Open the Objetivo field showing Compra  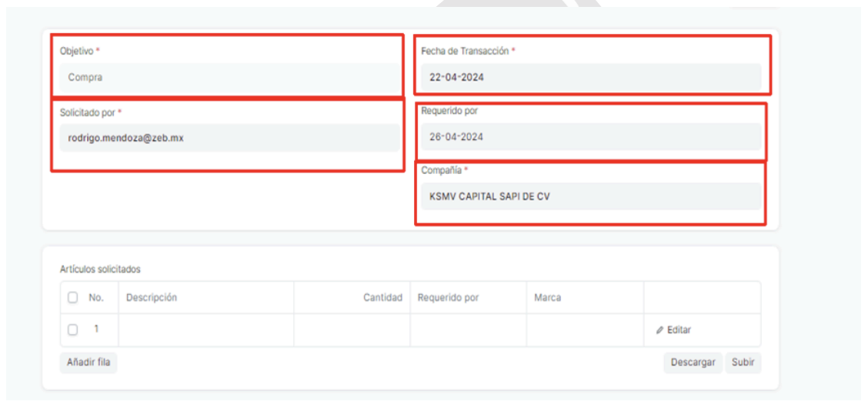tap(229, 78)
